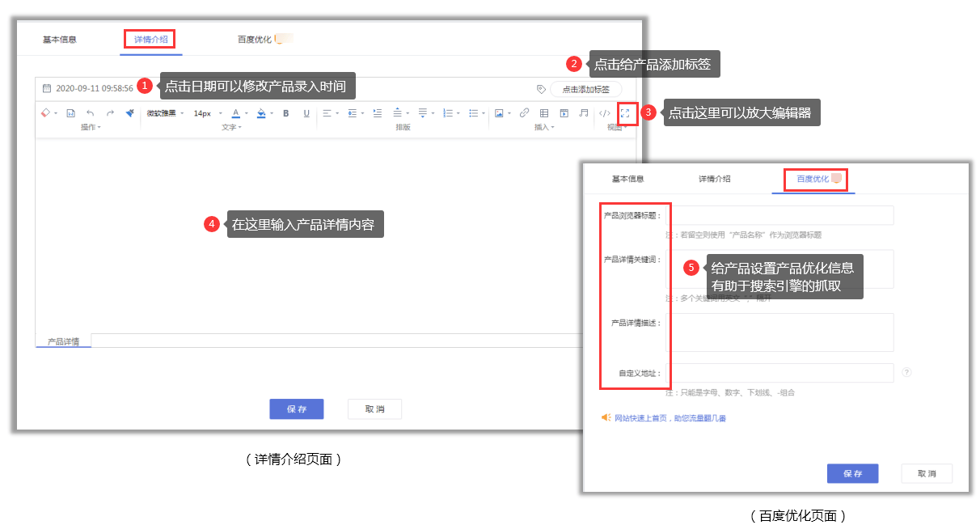This screenshot has width=980, height=525.
Task: Switch to the 基本信息 tab
Action: pyautogui.click(x=62, y=37)
